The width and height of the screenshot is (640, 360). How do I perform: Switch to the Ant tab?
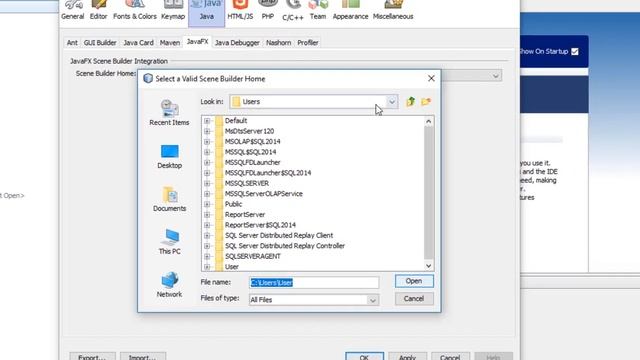click(x=72, y=42)
